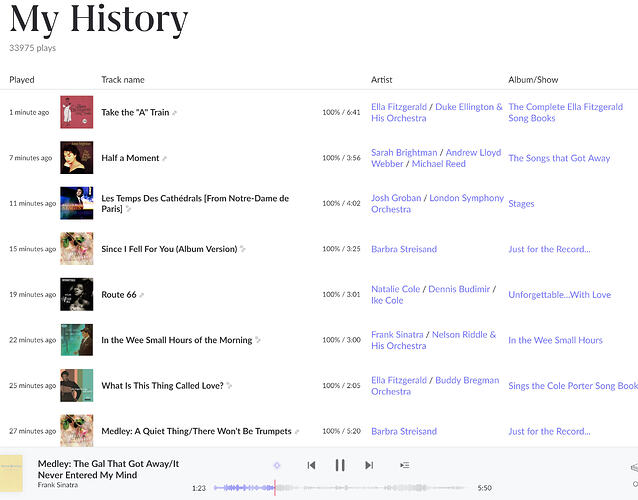Click the icon beside What Is This Thing Called Love?
This screenshot has width=638, height=500.
[x=229, y=386]
